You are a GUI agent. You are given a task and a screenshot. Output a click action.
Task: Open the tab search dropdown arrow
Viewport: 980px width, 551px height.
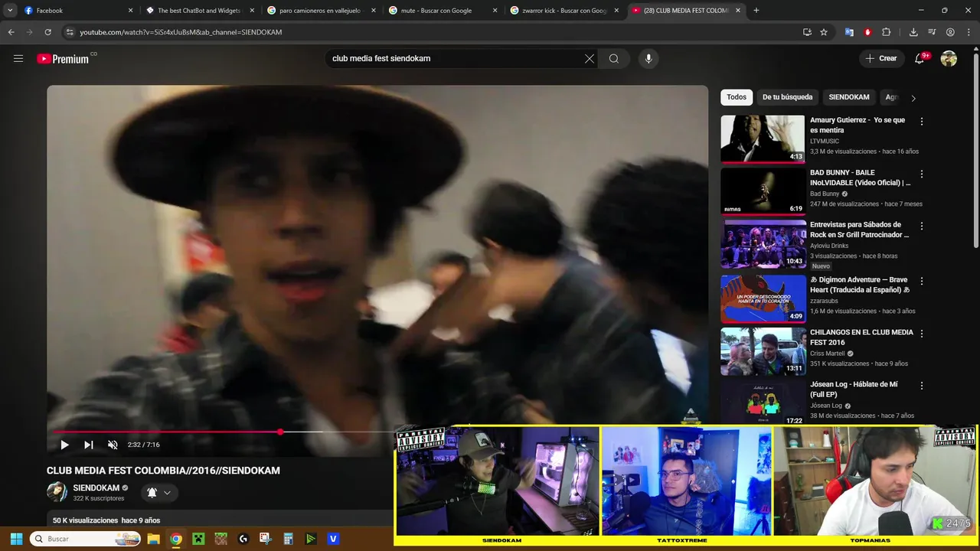click(x=10, y=11)
